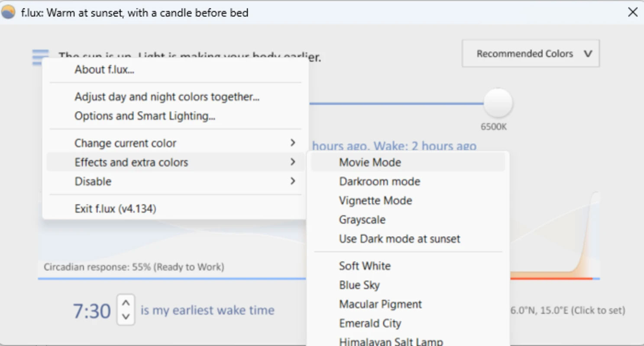Select the Soft White color
644x346 pixels.
tap(408, 266)
